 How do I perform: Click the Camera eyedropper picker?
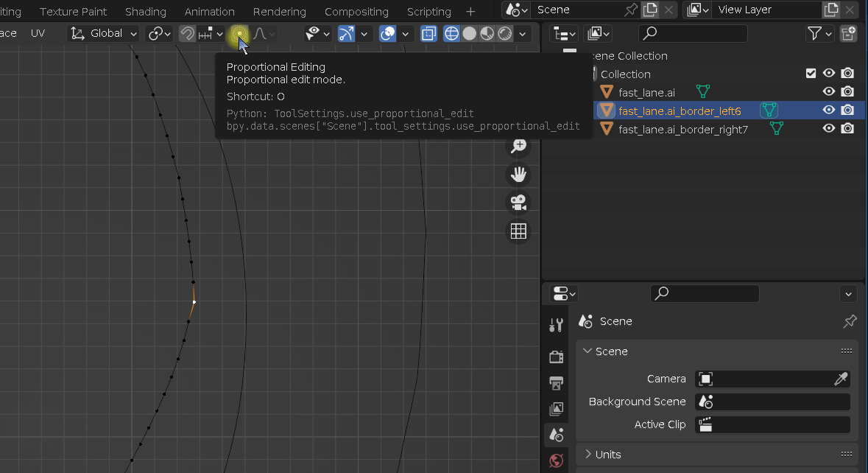point(840,379)
